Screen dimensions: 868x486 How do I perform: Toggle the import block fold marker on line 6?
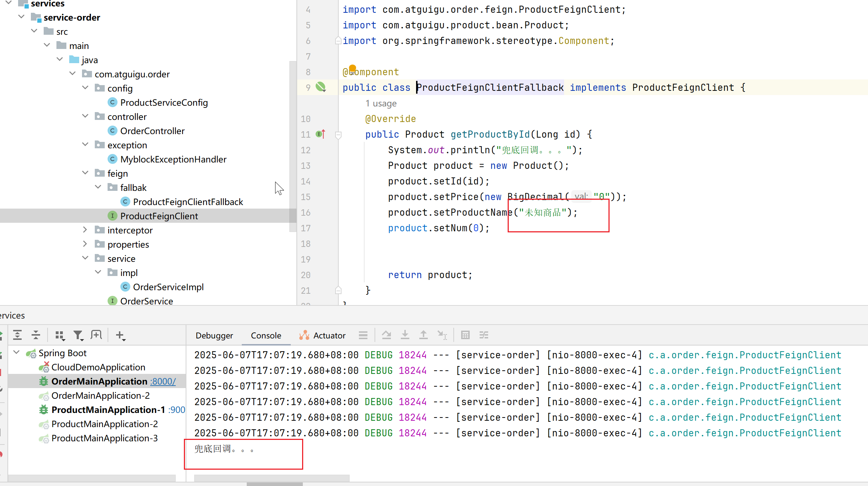coord(338,41)
